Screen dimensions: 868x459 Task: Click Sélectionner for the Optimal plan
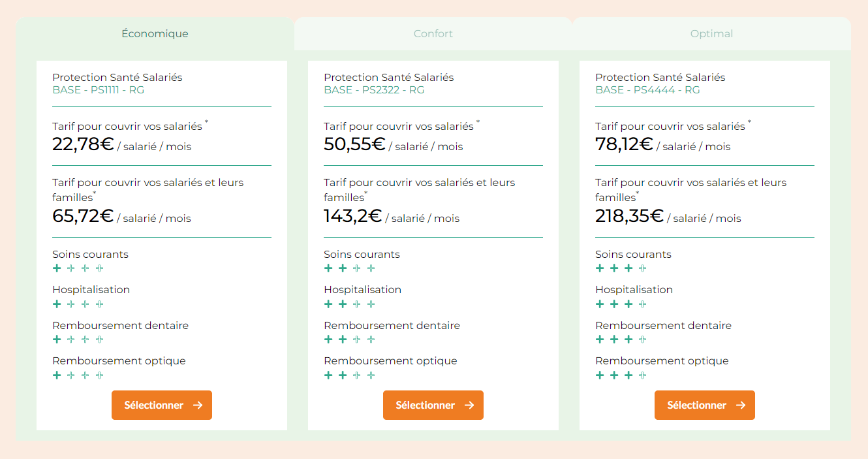[x=704, y=405]
